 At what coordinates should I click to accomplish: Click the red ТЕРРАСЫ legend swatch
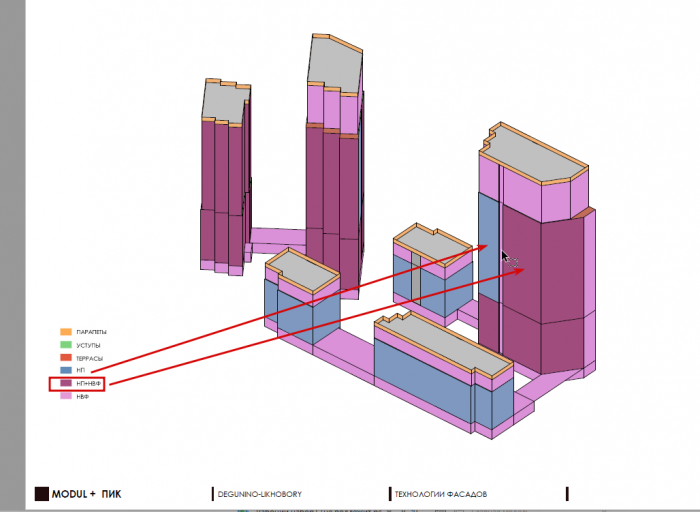click(x=66, y=358)
